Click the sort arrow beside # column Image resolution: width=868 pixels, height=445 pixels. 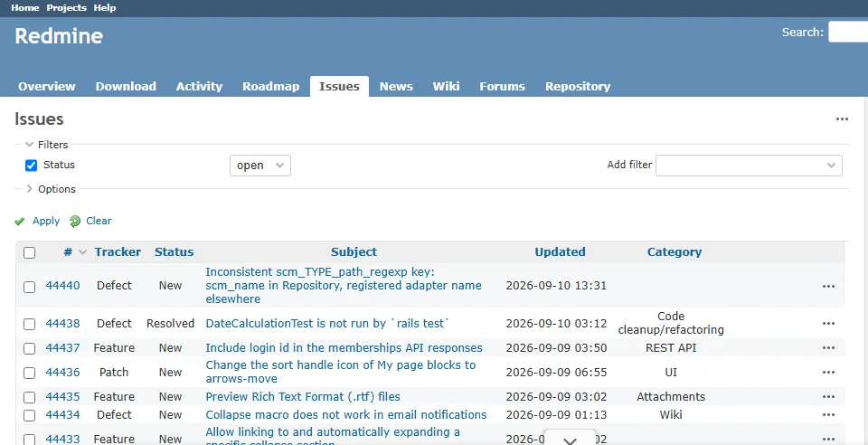click(x=83, y=252)
